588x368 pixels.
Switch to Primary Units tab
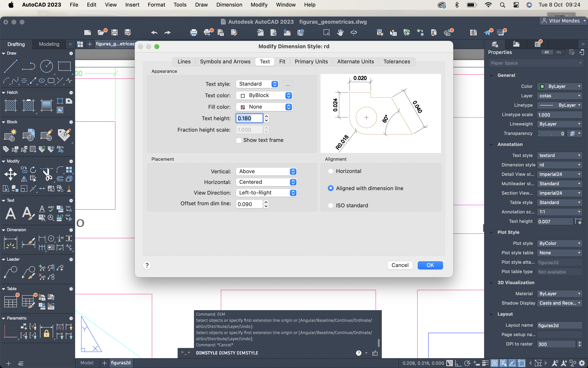tap(311, 62)
